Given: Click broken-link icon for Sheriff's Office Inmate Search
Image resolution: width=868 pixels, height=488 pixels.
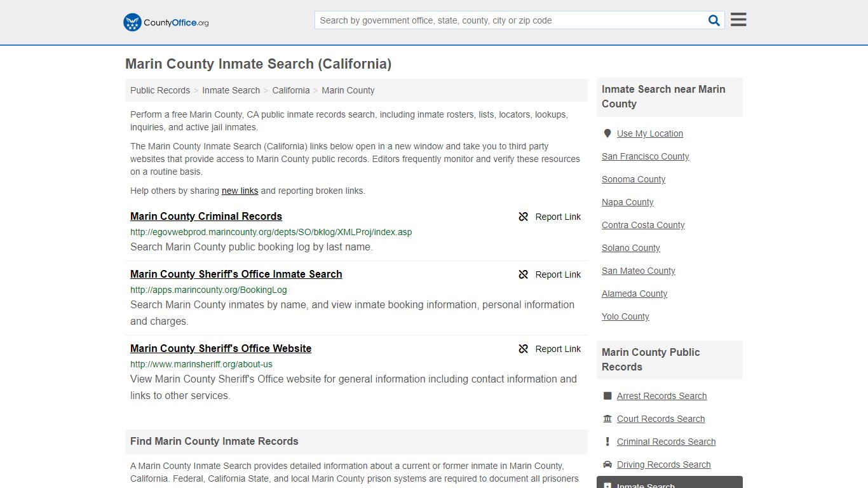Looking at the screenshot, I should click(x=524, y=274).
